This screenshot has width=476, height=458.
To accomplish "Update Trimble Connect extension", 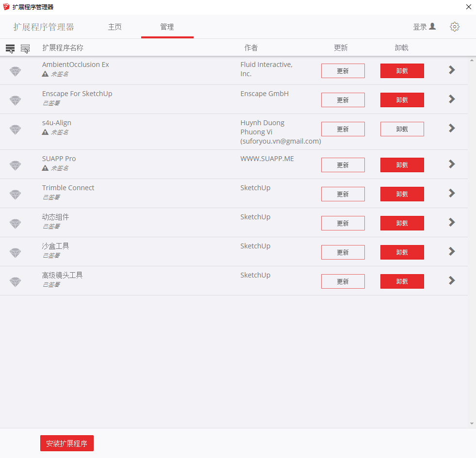I will [343, 194].
